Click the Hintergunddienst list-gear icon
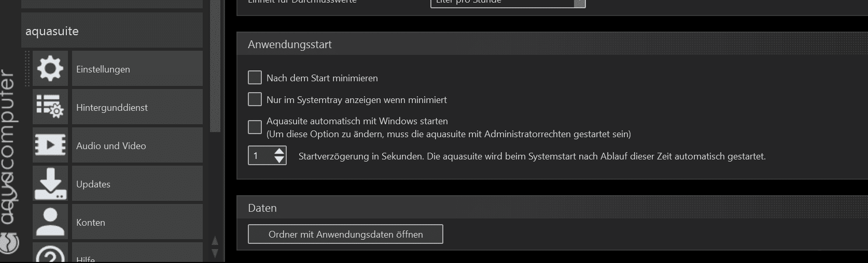Image resolution: width=868 pixels, height=263 pixels. [x=50, y=107]
